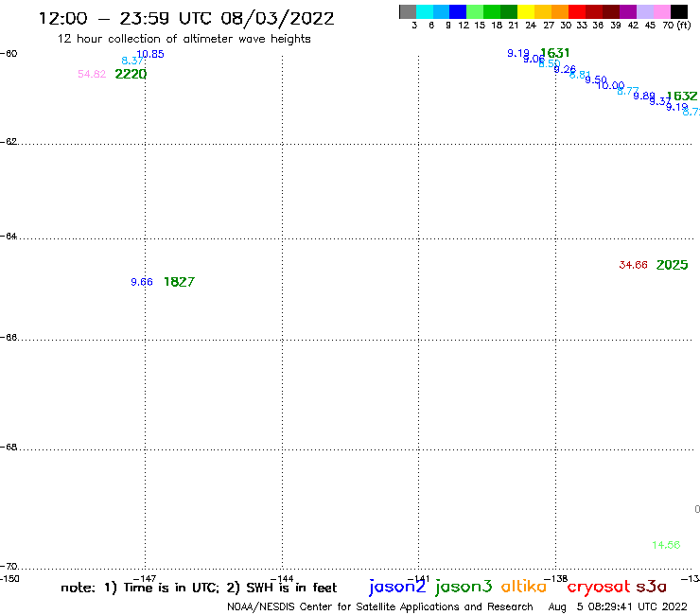The height and width of the screenshot is (615, 700).
Task: Click the red wave height value 34.66
Action: tap(633, 265)
